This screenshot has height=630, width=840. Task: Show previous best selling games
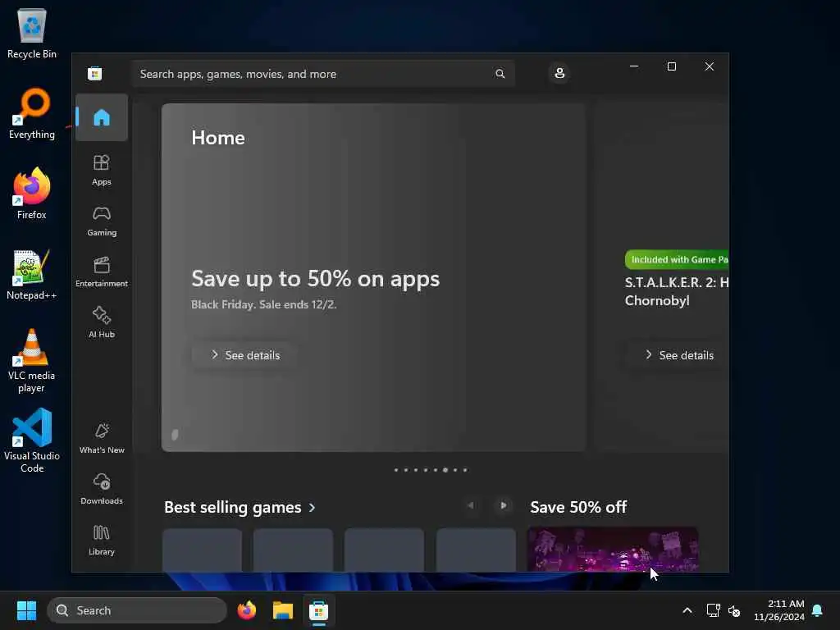[470, 505]
